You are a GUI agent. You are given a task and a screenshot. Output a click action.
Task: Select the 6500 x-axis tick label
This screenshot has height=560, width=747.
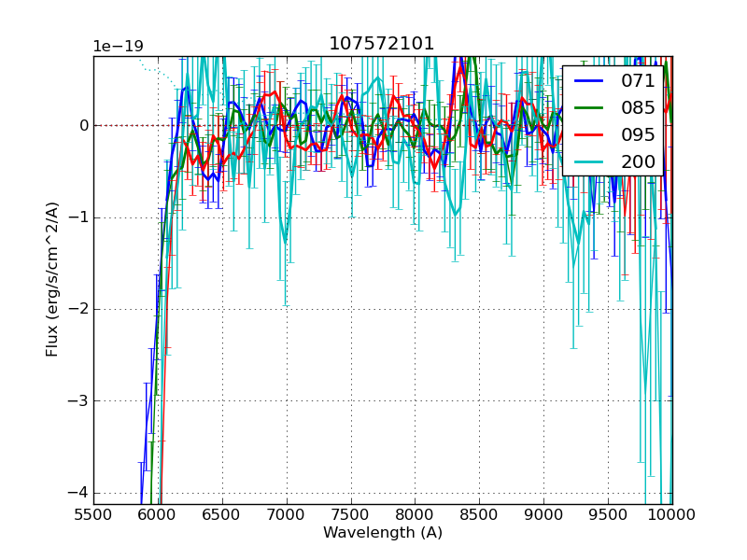click(x=222, y=514)
